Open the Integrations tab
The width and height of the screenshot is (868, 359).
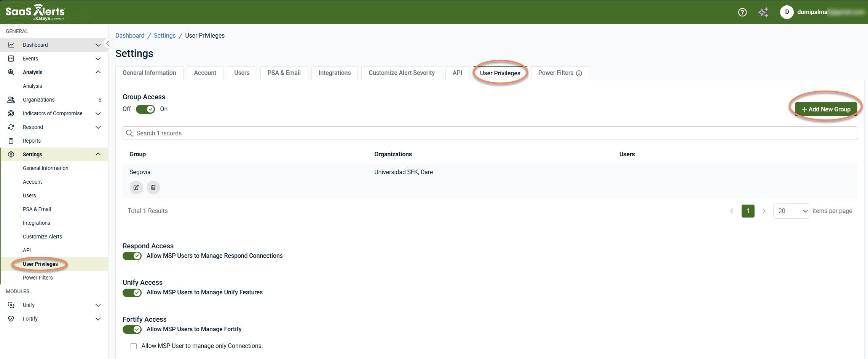pyautogui.click(x=335, y=73)
